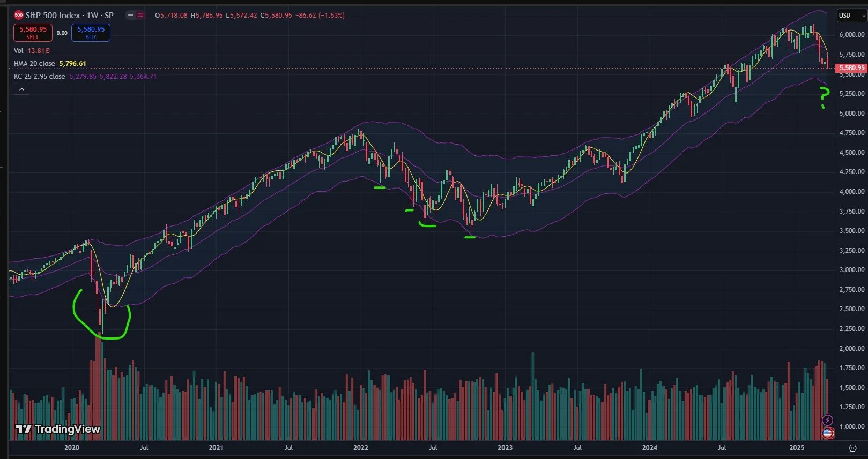The height and width of the screenshot is (459, 868).
Task: Click the open price value O5,718.08
Action: 172,16
